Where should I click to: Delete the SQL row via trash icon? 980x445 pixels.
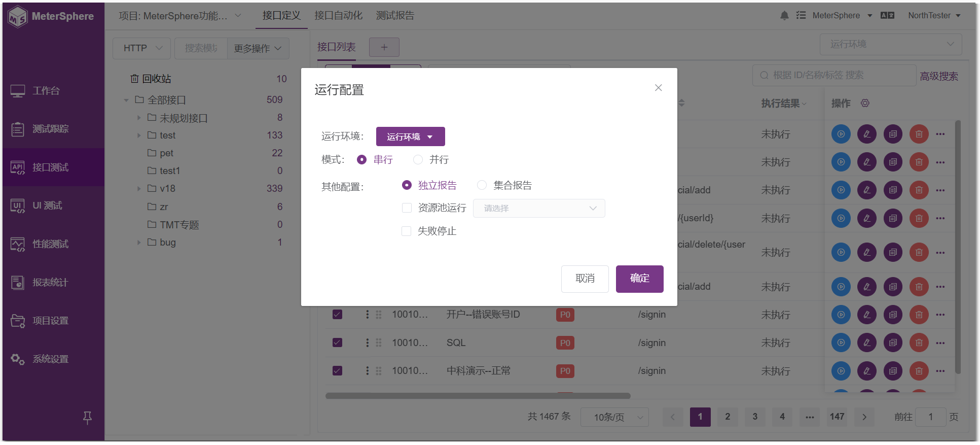coord(919,343)
